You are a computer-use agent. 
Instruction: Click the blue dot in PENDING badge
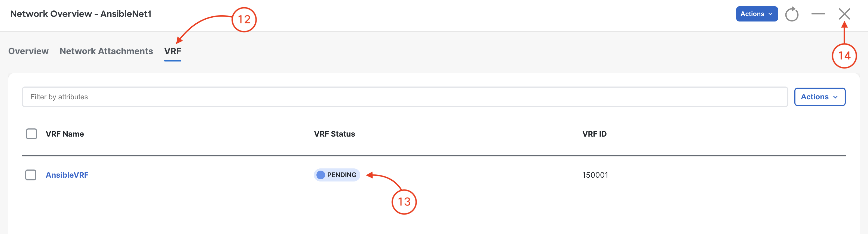click(320, 175)
